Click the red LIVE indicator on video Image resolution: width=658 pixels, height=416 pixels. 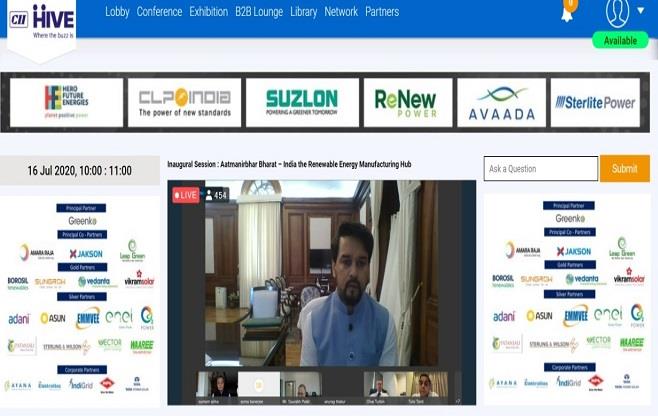pos(185,195)
